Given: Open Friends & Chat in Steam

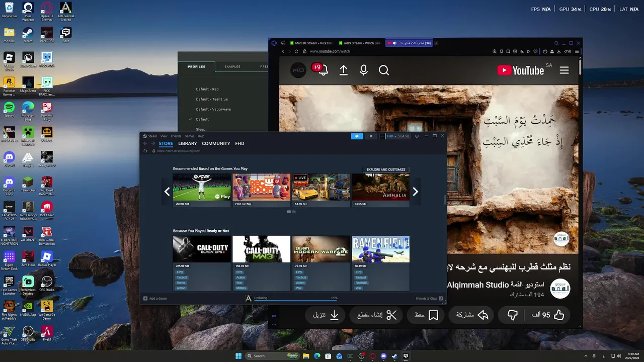Looking at the screenshot, I should (x=429, y=299).
